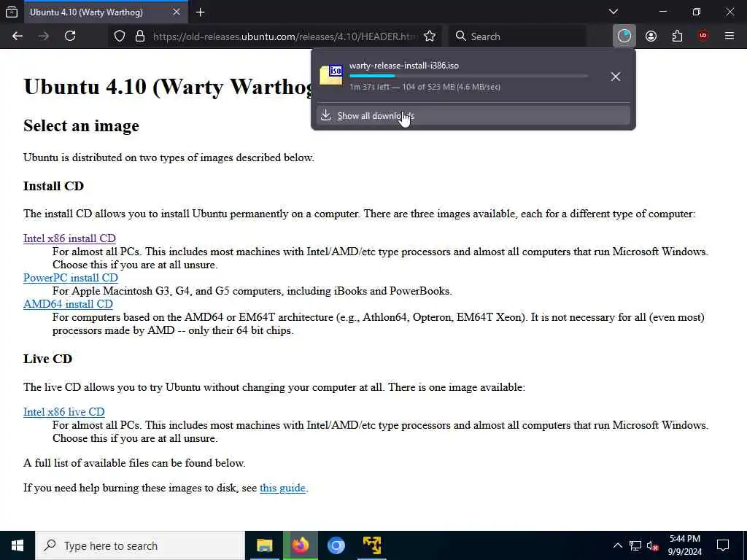Click the Windows Start button
This screenshot has height=560, width=747.
click(x=18, y=545)
